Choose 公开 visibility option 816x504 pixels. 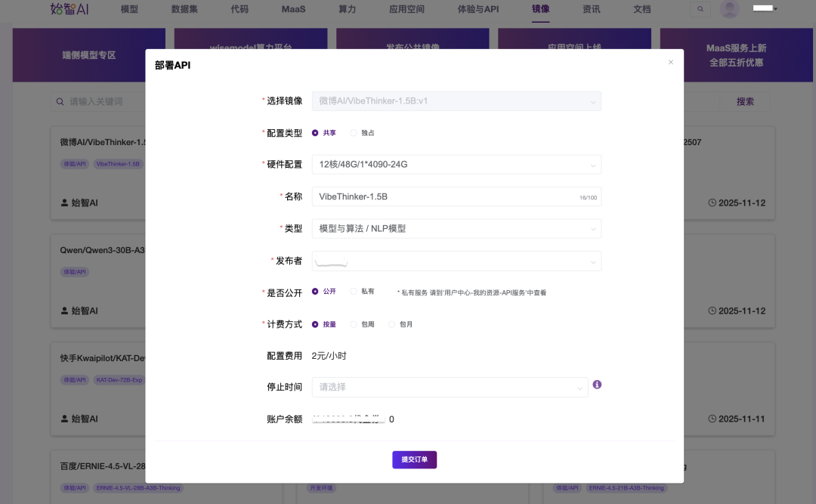(323, 291)
